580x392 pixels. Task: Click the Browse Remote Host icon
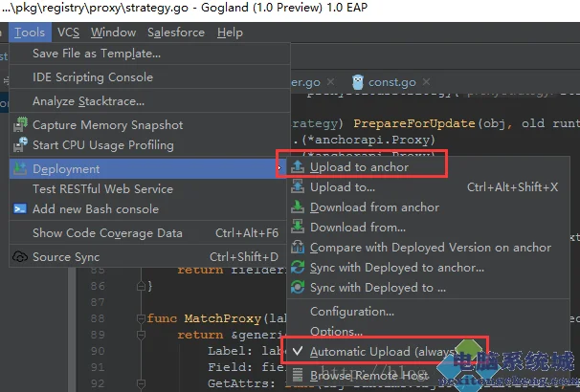coord(298,375)
